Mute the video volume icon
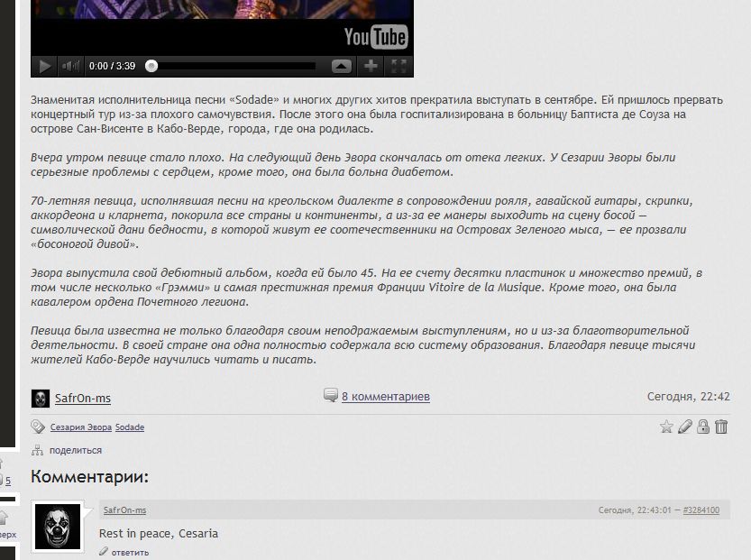 (70, 66)
